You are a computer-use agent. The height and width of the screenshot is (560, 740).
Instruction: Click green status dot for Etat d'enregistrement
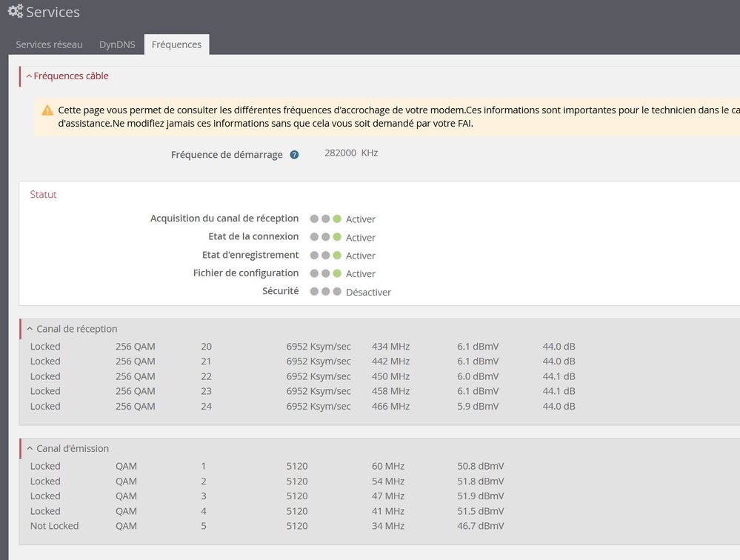click(x=337, y=256)
